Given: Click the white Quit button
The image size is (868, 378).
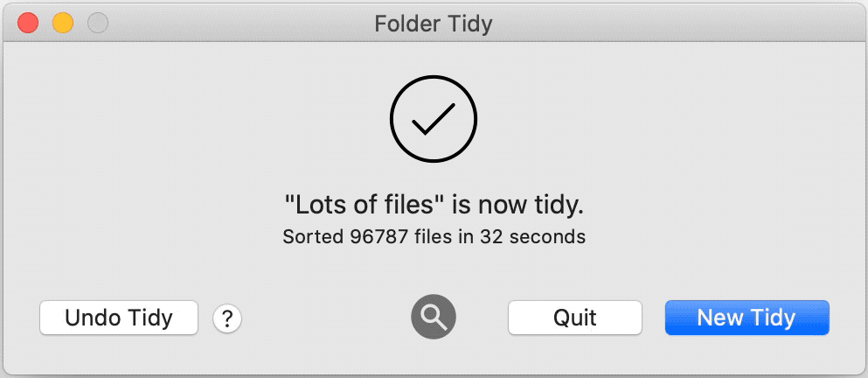Looking at the screenshot, I should (x=575, y=318).
